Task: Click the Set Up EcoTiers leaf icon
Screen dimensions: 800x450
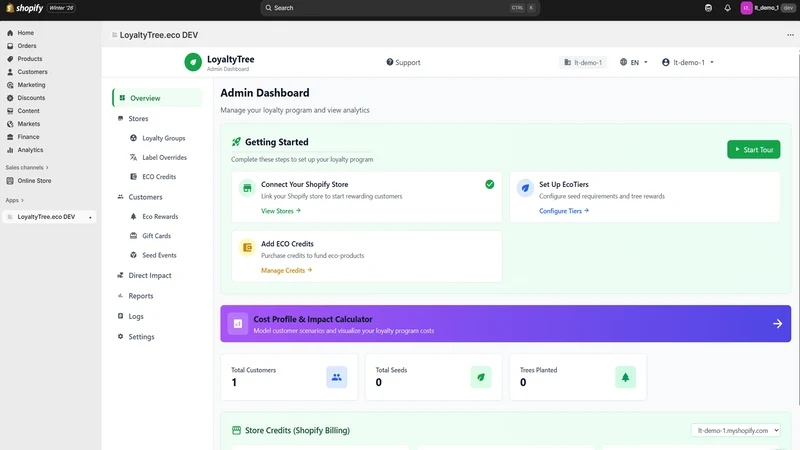Action: pos(525,188)
